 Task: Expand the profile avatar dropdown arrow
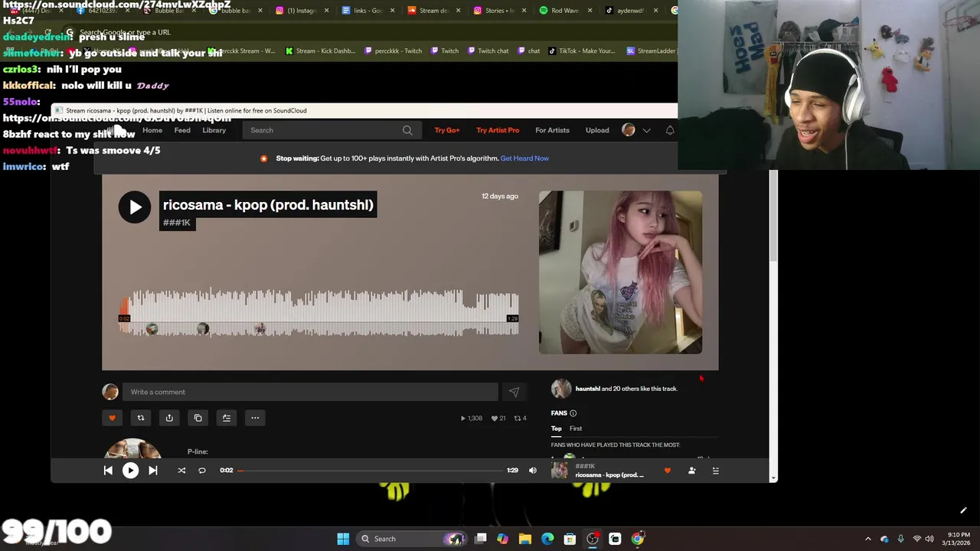tap(646, 130)
